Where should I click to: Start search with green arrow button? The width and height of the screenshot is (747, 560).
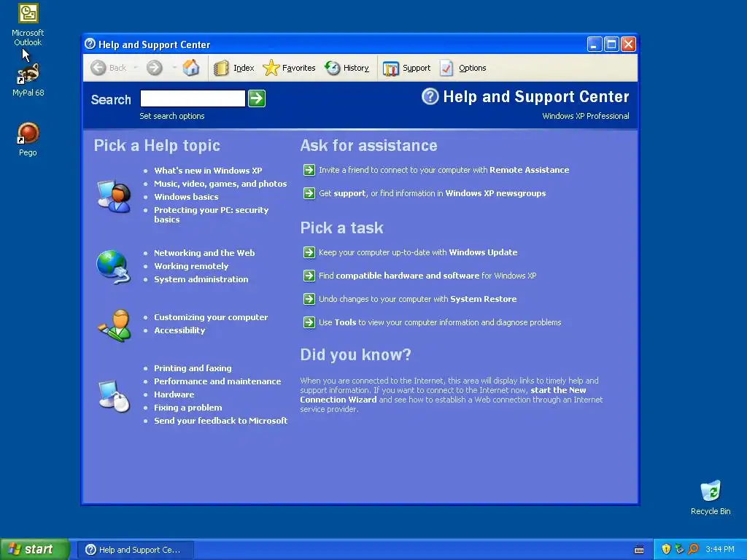(x=257, y=98)
